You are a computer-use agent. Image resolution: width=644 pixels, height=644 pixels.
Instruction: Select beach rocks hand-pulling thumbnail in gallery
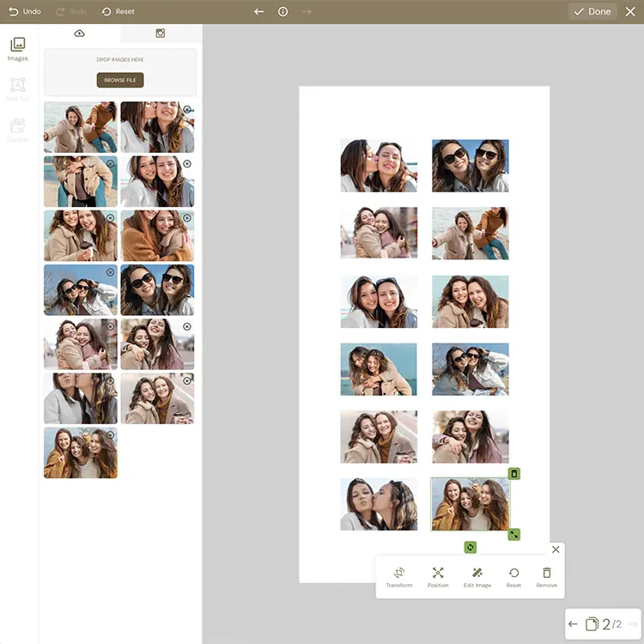click(x=80, y=127)
